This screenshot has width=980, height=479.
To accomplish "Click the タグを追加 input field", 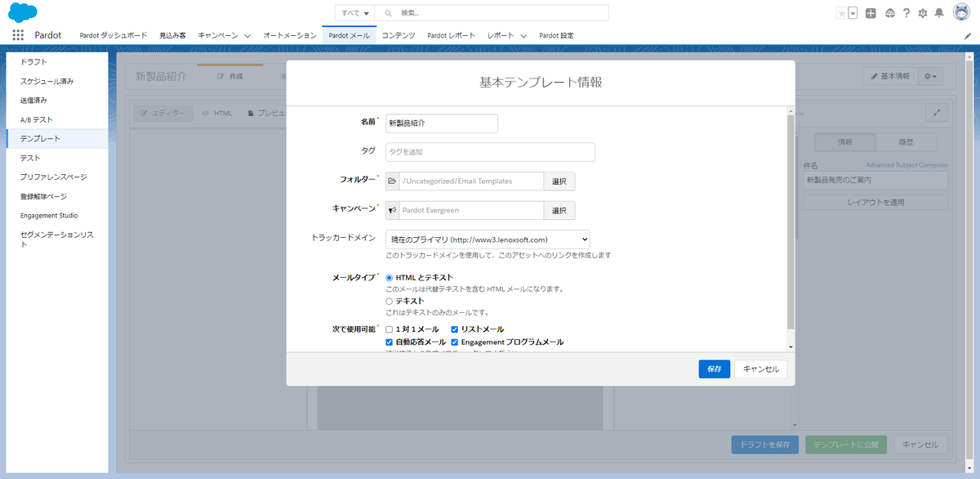I will (490, 152).
